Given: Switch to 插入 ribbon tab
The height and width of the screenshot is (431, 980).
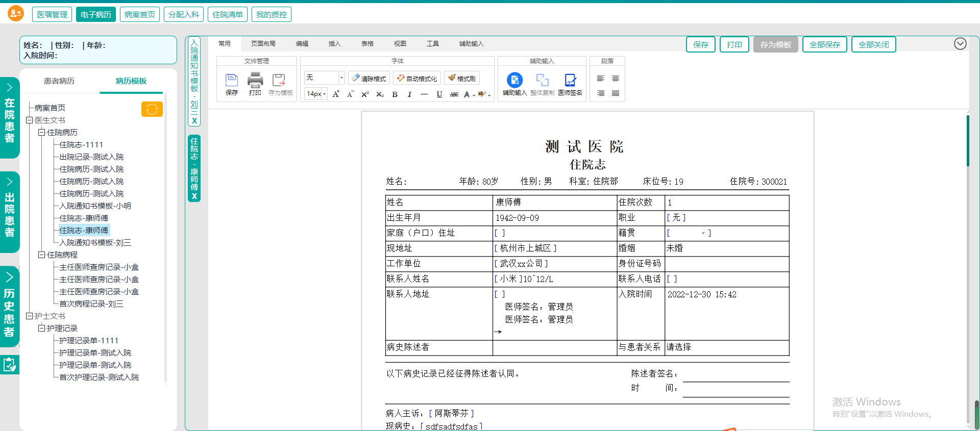Looking at the screenshot, I should pos(334,44).
